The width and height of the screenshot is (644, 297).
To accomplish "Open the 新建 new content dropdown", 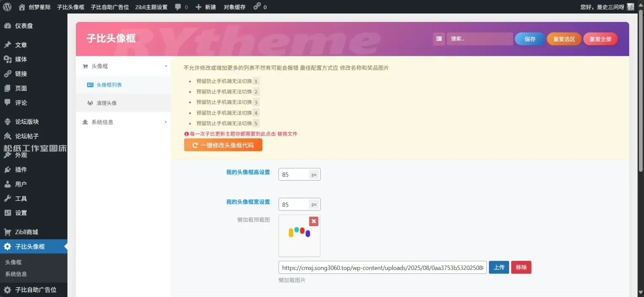I will [x=206, y=7].
